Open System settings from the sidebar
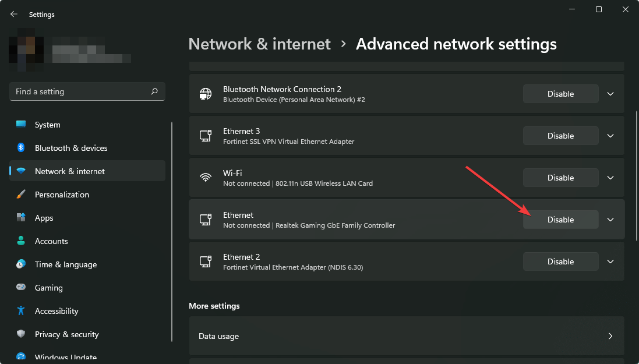Screen dimensions: 639x364 click(47, 125)
